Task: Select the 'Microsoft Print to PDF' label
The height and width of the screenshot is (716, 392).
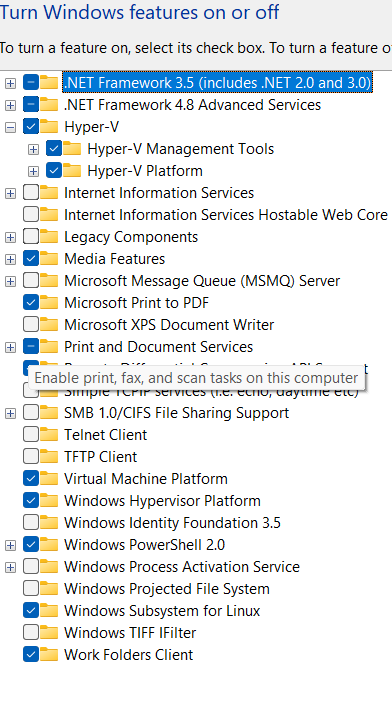Action: click(x=137, y=303)
